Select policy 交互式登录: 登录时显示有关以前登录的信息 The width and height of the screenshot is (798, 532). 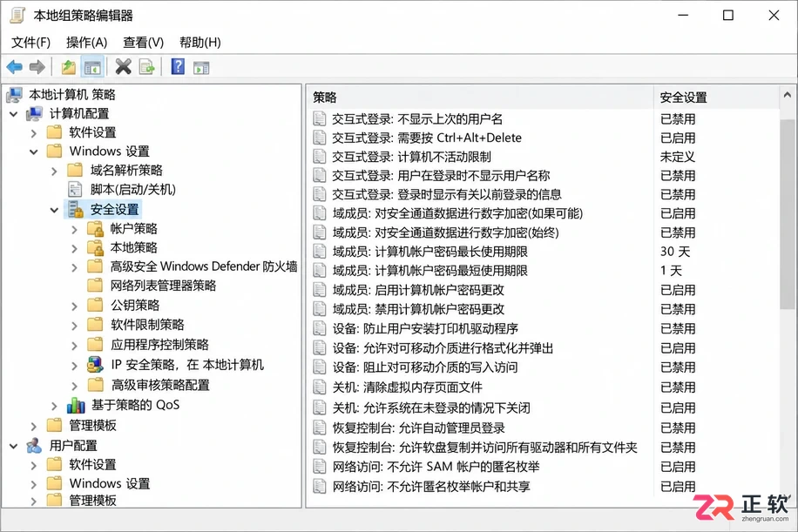(447, 194)
